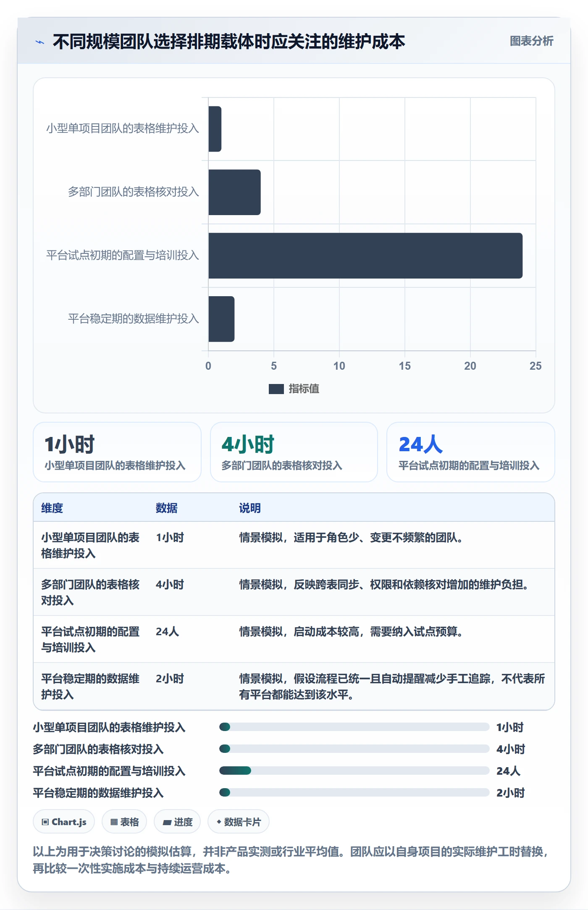Image resolution: width=588 pixels, height=910 pixels.
Task: Click the lightning icon beside the title
Action: pyautogui.click(x=40, y=42)
